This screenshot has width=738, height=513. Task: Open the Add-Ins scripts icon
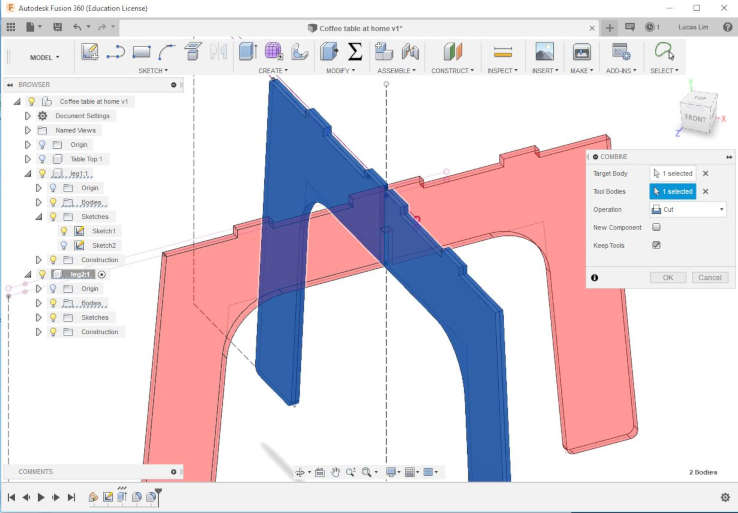[x=621, y=51]
